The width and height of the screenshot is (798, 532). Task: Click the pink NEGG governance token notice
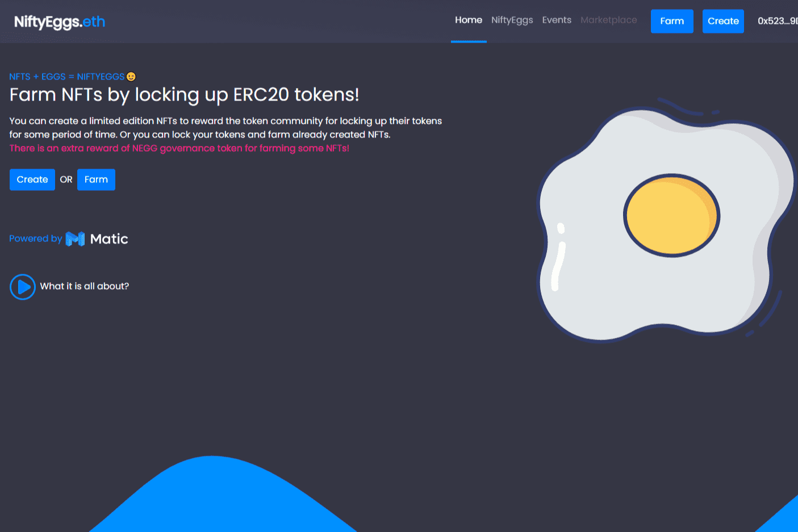[x=179, y=148]
